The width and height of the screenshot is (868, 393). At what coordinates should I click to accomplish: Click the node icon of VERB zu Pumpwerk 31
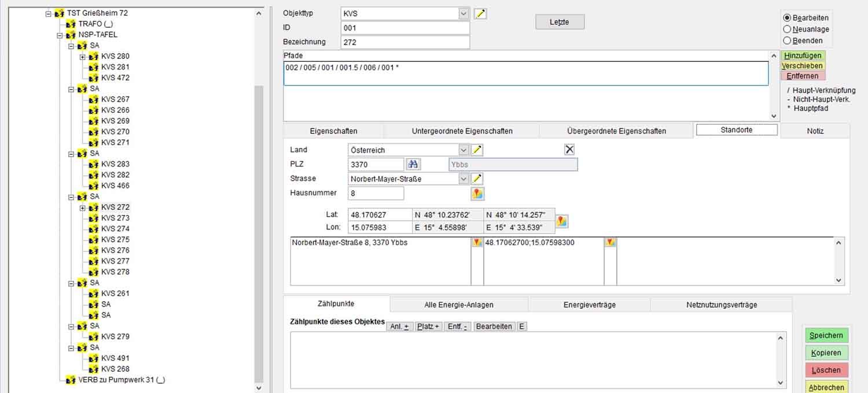[x=71, y=380]
